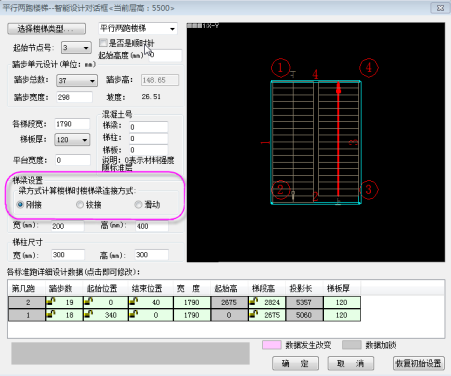
Task: Click circled node marker 4 in the preview
Action: click(369, 68)
